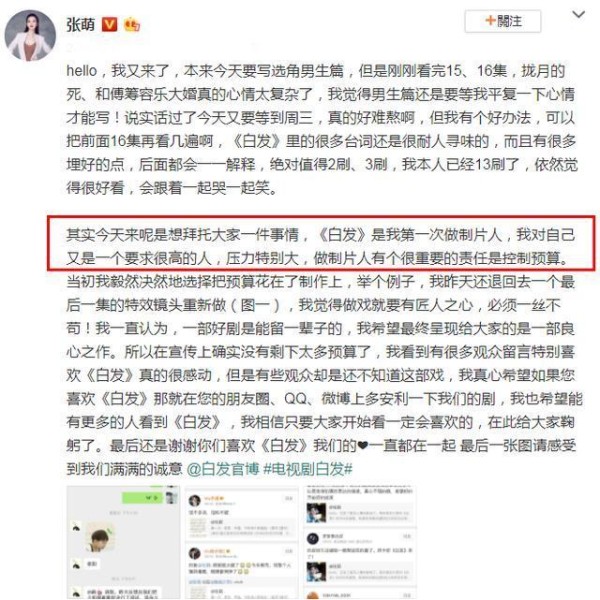Click the orange V verified badge

point(109,25)
